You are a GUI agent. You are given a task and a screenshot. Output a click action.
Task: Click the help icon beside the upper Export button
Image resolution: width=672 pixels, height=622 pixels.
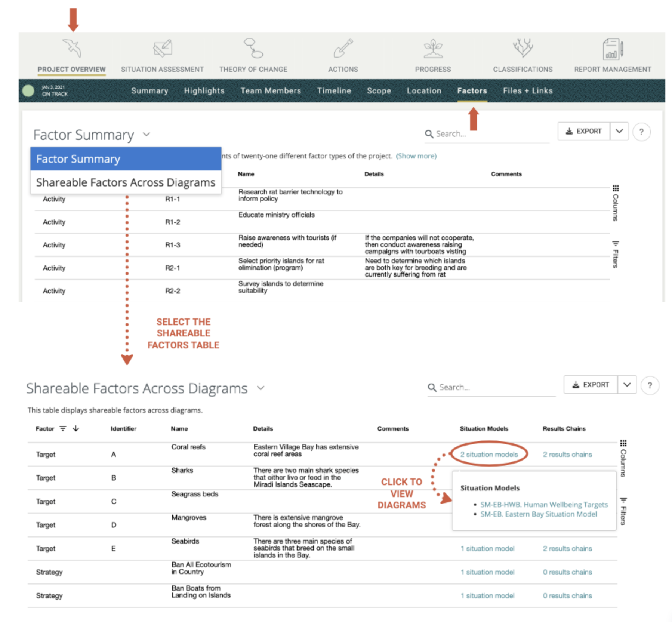click(641, 132)
